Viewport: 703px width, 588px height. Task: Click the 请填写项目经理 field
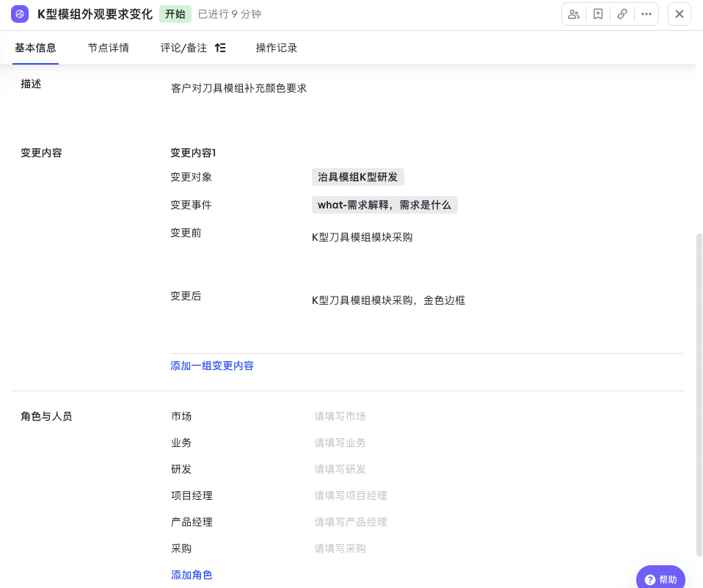[x=351, y=496]
